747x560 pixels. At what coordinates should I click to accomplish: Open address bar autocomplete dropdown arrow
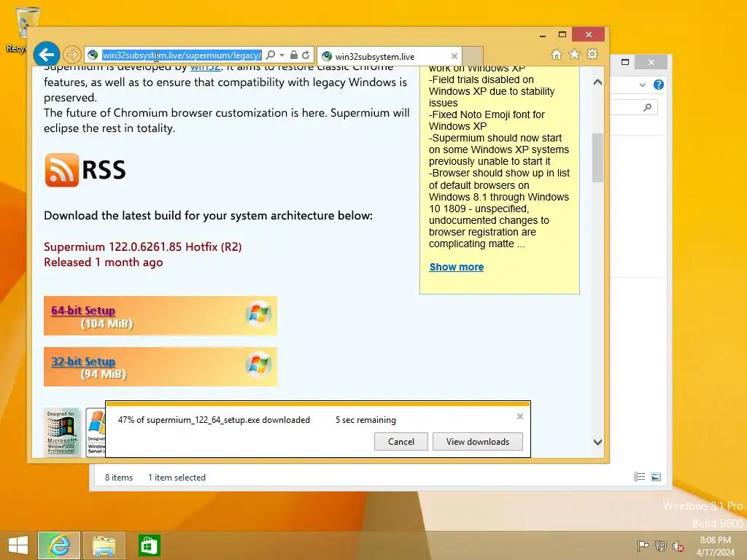tap(282, 55)
